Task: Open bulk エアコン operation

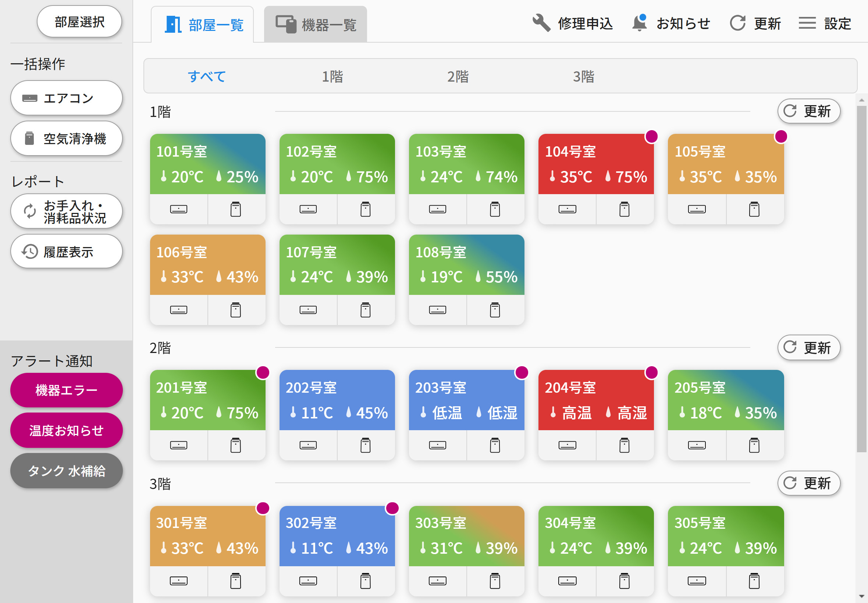Action: click(x=67, y=98)
